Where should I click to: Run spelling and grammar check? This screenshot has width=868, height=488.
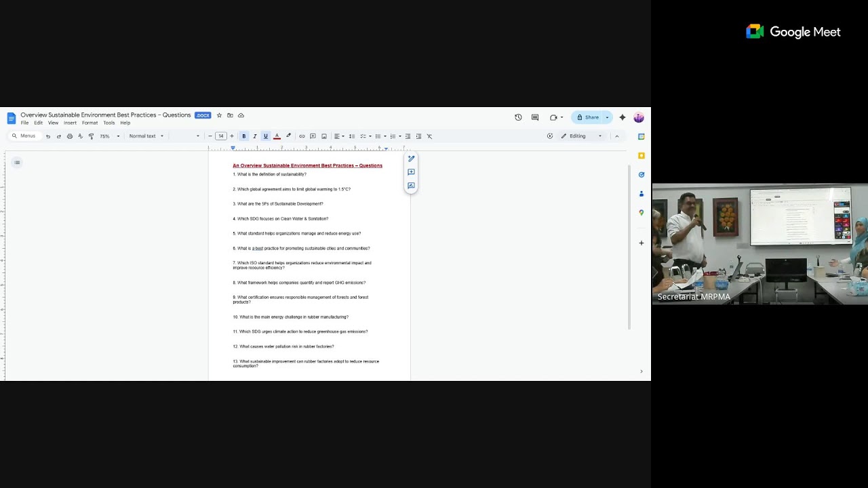click(x=80, y=136)
